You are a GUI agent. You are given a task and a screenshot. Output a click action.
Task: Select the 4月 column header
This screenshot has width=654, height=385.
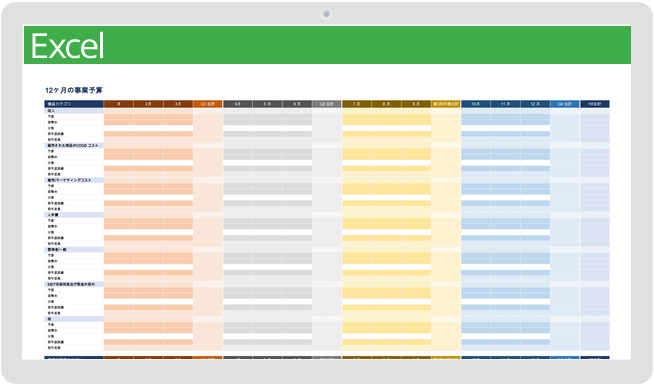[238, 104]
